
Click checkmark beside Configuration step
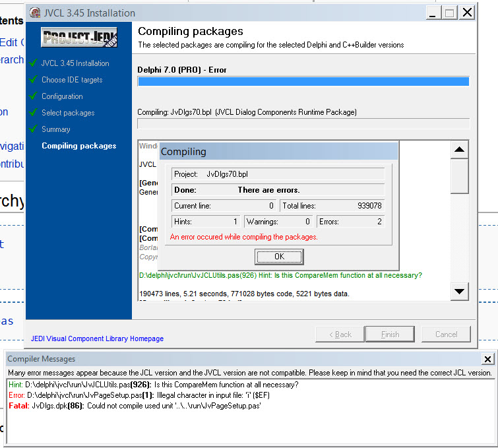(32, 96)
